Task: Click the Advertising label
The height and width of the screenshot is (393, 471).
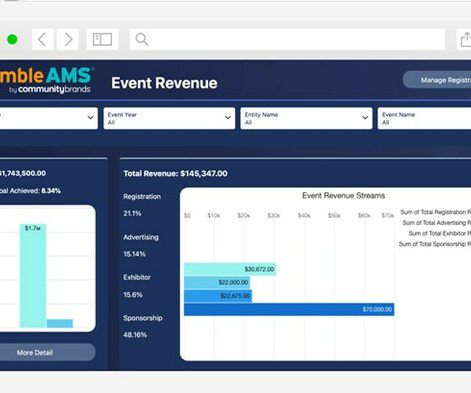Action: coord(141,237)
